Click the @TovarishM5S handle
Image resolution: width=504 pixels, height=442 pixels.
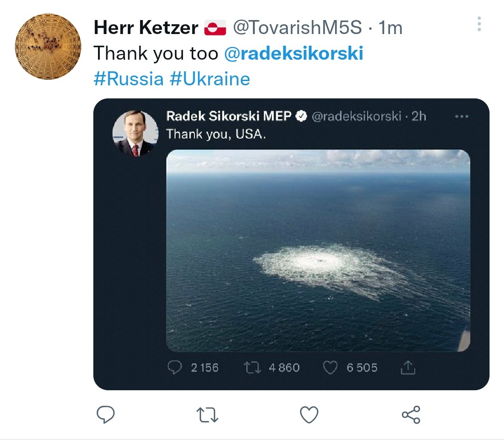pyautogui.click(x=297, y=28)
